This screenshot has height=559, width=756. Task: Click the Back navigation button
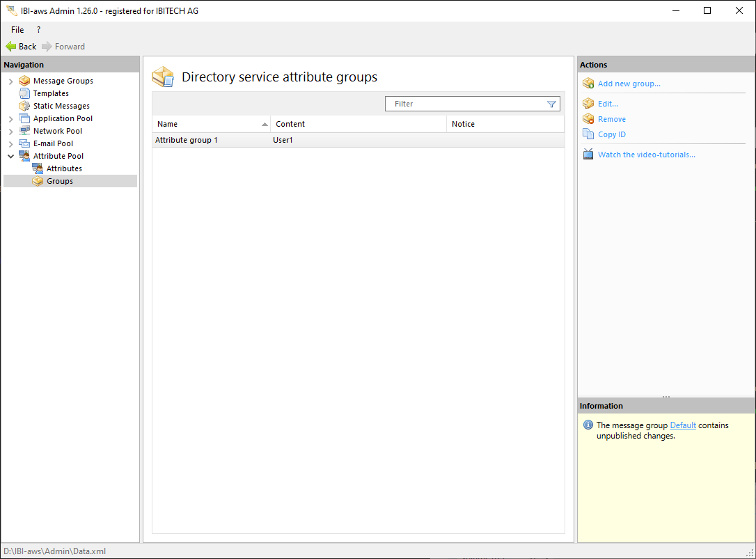[22, 47]
